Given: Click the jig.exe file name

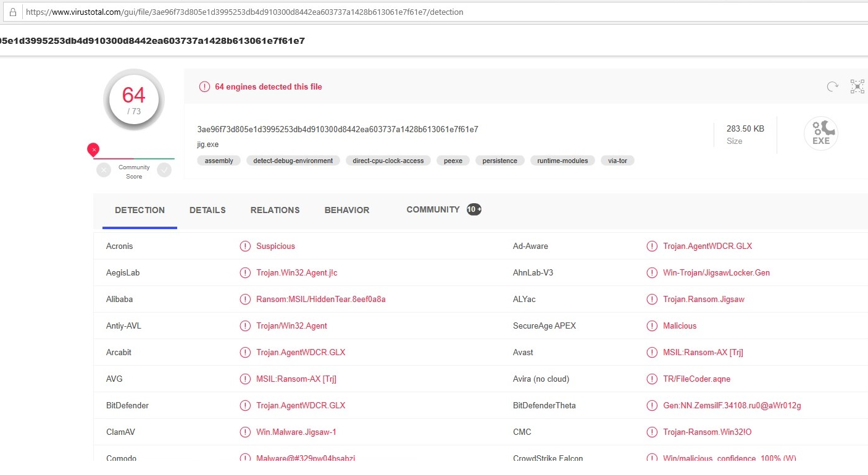Looking at the screenshot, I should 208,145.
